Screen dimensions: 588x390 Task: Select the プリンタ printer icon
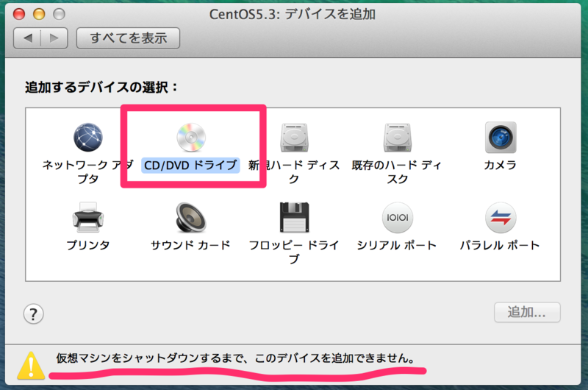coord(88,217)
